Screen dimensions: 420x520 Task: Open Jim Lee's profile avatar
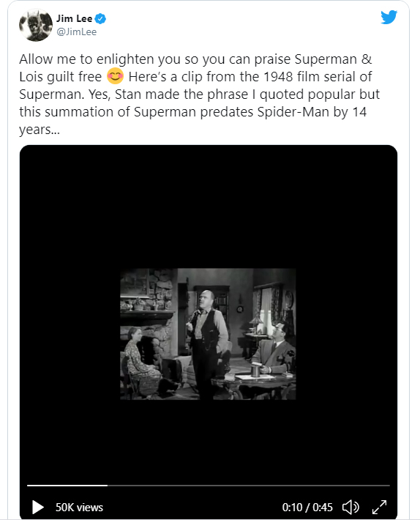tap(36, 25)
